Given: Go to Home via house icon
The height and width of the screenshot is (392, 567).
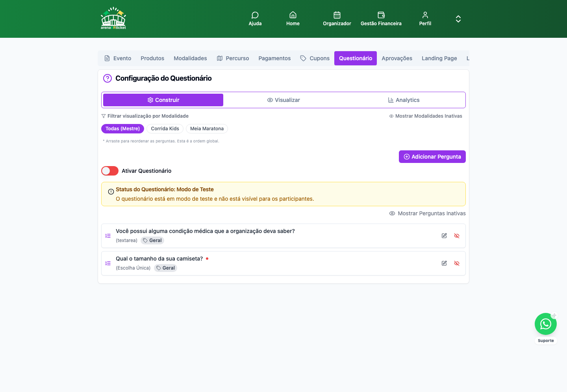Looking at the screenshot, I should 293,15.
